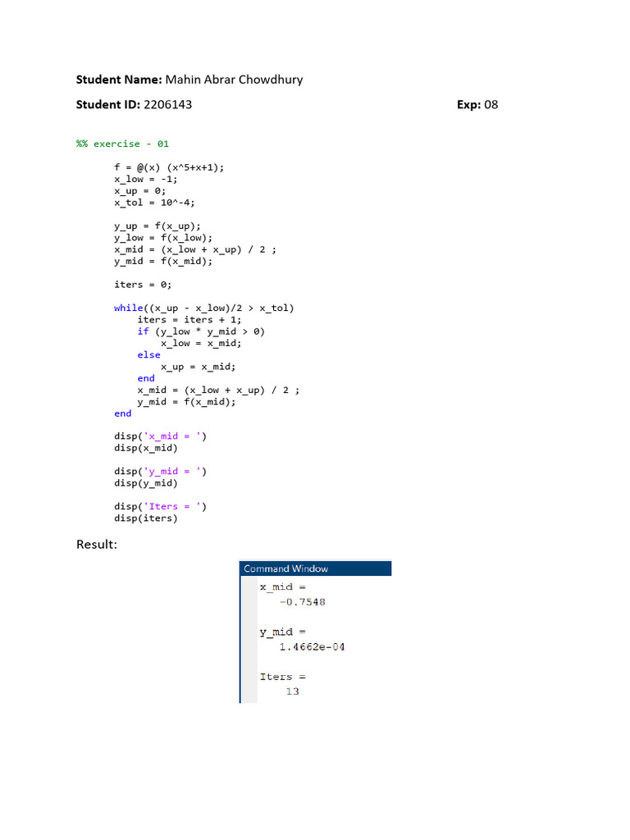This screenshot has width=630, height=840.
Task: Click the Result: heading
Action: point(97,545)
